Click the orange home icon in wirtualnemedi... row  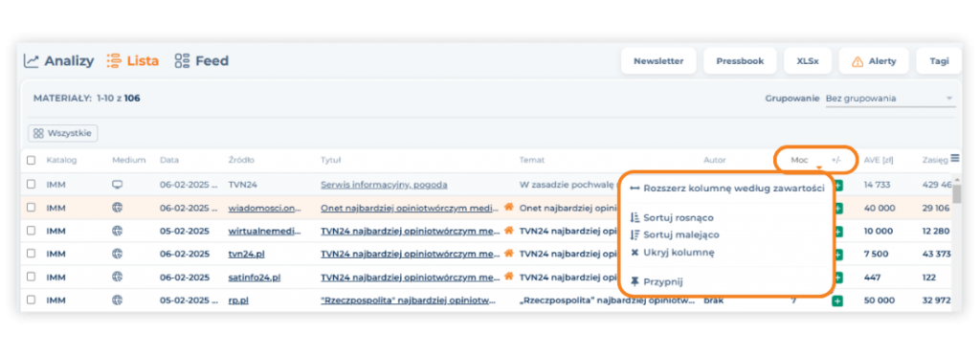[509, 230]
